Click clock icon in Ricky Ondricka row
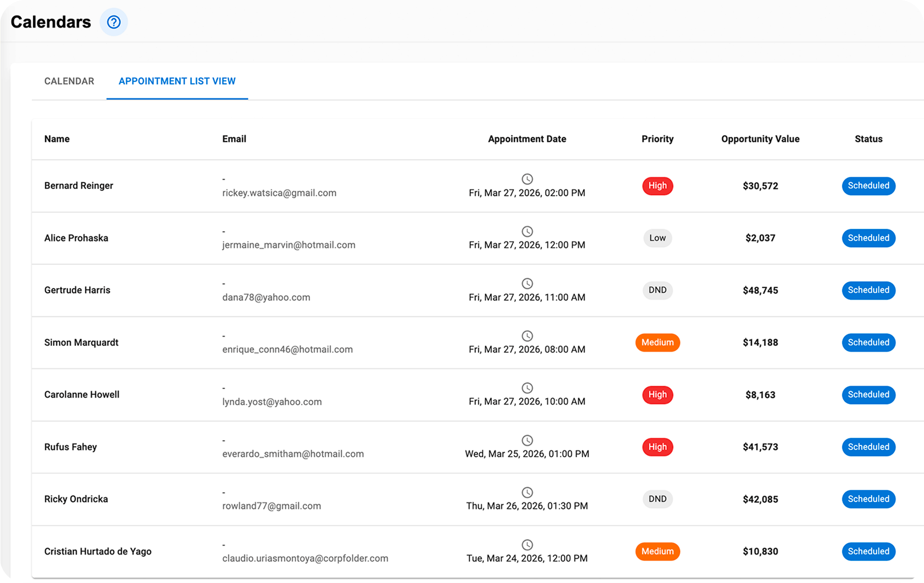Viewport: 924px width, 583px height. [x=527, y=492]
